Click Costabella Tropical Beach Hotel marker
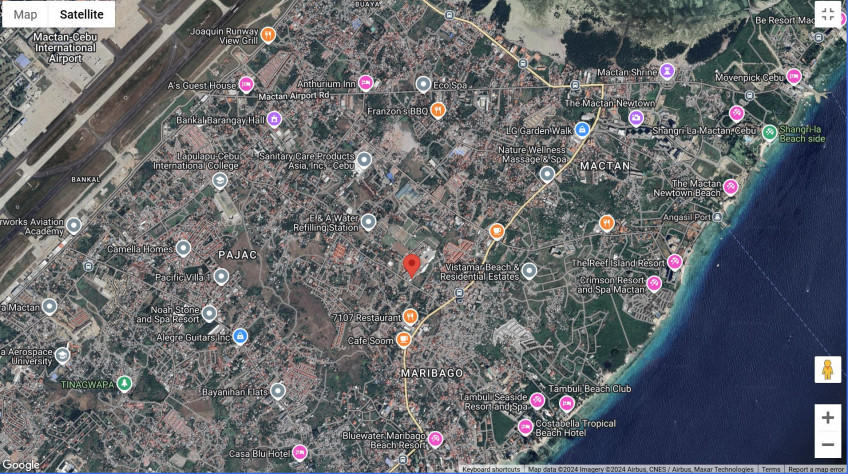848x474 pixels. click(526, 427)
